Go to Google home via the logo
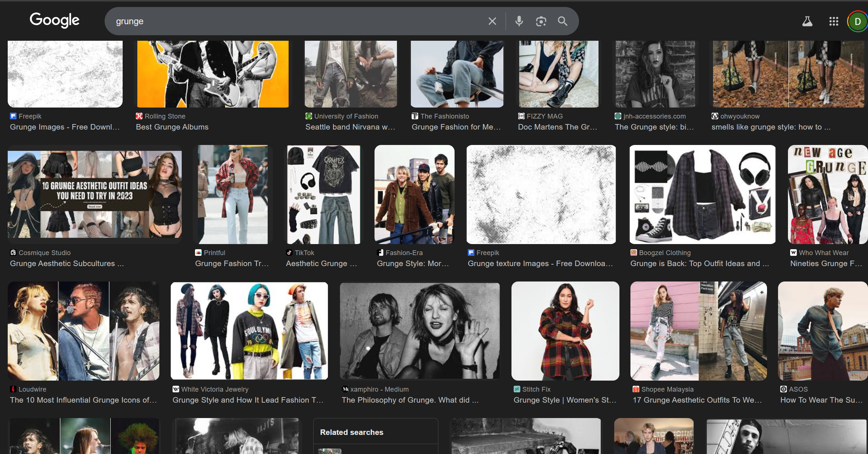The image size is (868, 454). click(54, 20)
